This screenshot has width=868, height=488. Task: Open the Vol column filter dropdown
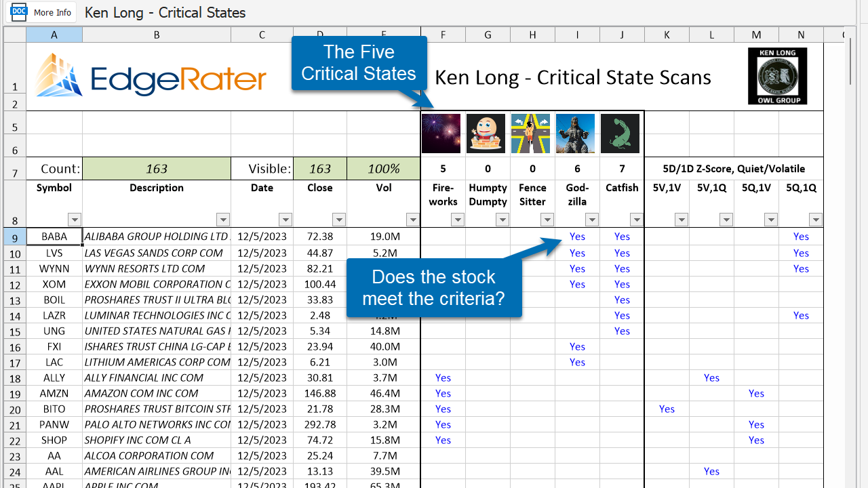pyautogui.click(x=413, y=220)
